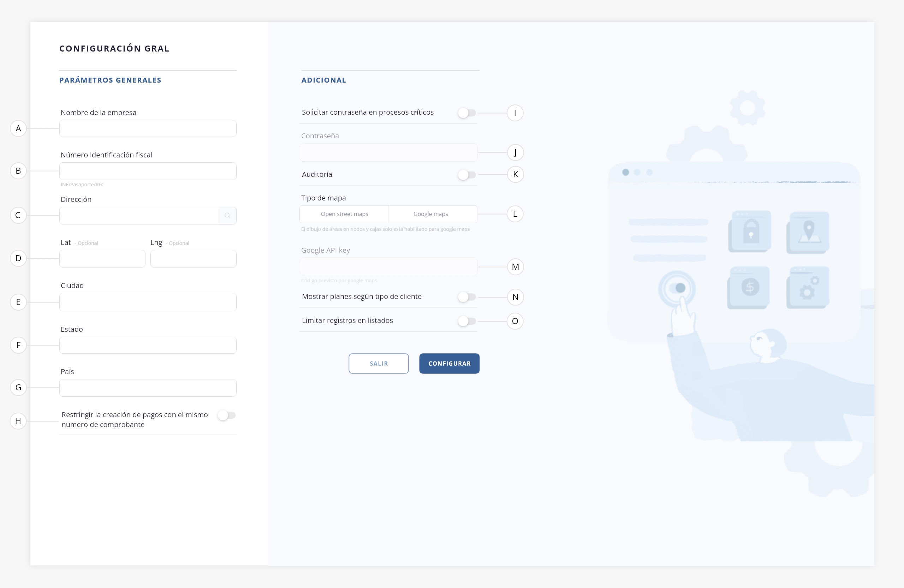Enable Limitar registros en listados switch
The height and width of the screenshot is (588, 904).
[466, 321]
